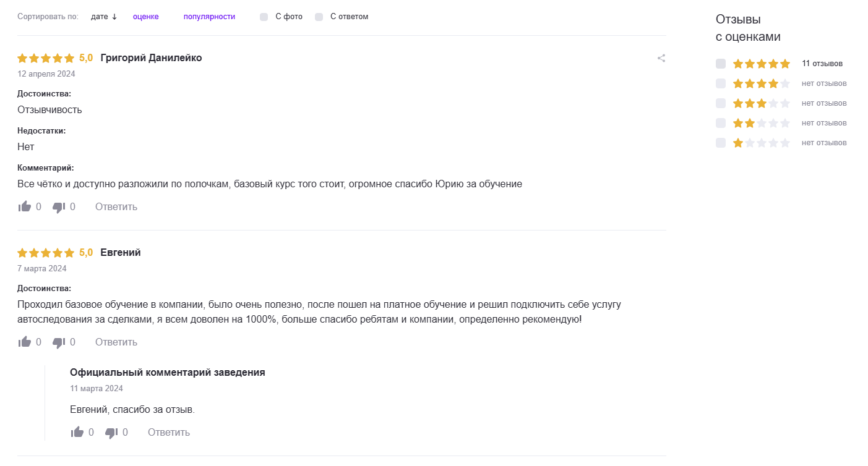Check the four-star reviews filter
The width and height of the screenshot is (868, 466).
coord(721,83)
